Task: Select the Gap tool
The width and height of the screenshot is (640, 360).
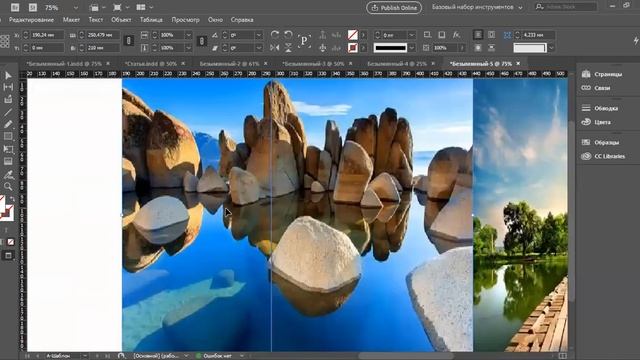Action: click(8, 87)
